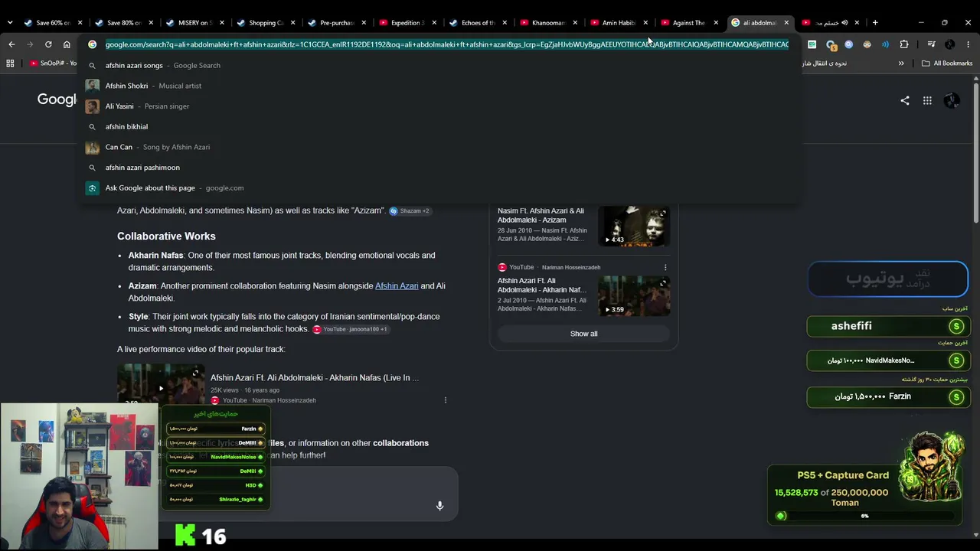Open the Akharin Nafas (Live In ...) video title

(315, 378)
